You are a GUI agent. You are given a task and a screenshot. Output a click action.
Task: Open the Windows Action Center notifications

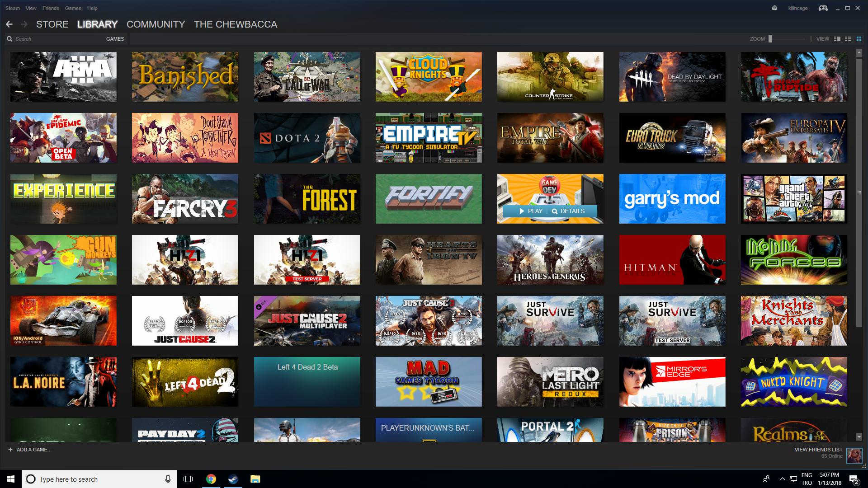pyautogui.click(x=854, y=479)
